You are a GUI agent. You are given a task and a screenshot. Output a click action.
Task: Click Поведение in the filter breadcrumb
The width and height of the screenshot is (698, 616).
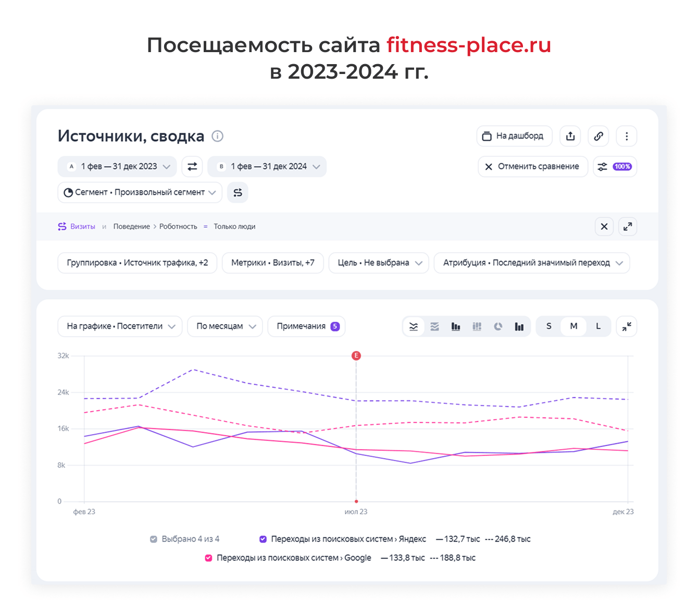point(131,226)
